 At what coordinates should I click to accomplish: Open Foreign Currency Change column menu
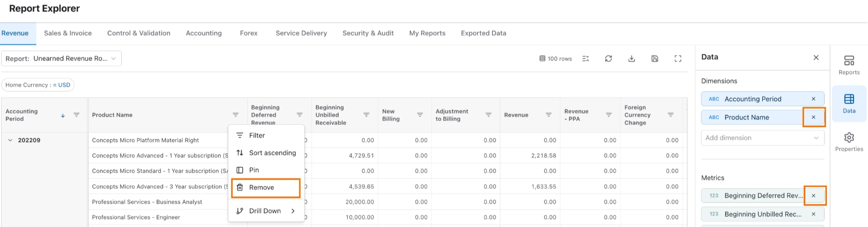pos(670,115)
